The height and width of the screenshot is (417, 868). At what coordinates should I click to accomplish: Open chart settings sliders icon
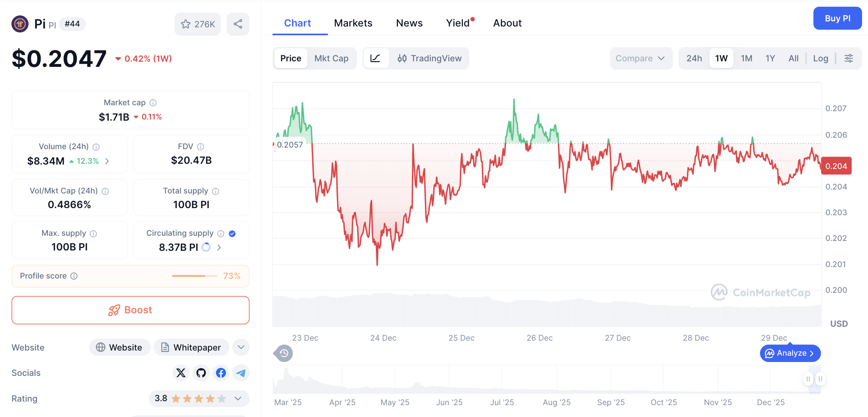coord(849,58)
